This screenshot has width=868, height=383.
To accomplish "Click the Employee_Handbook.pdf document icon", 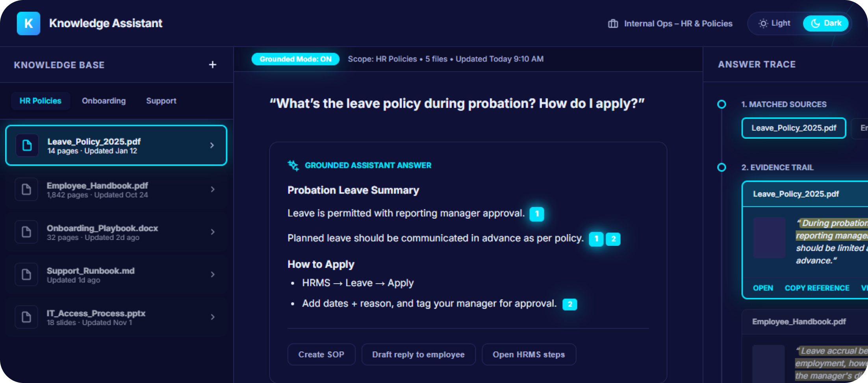I will click(x=26, y=190).
